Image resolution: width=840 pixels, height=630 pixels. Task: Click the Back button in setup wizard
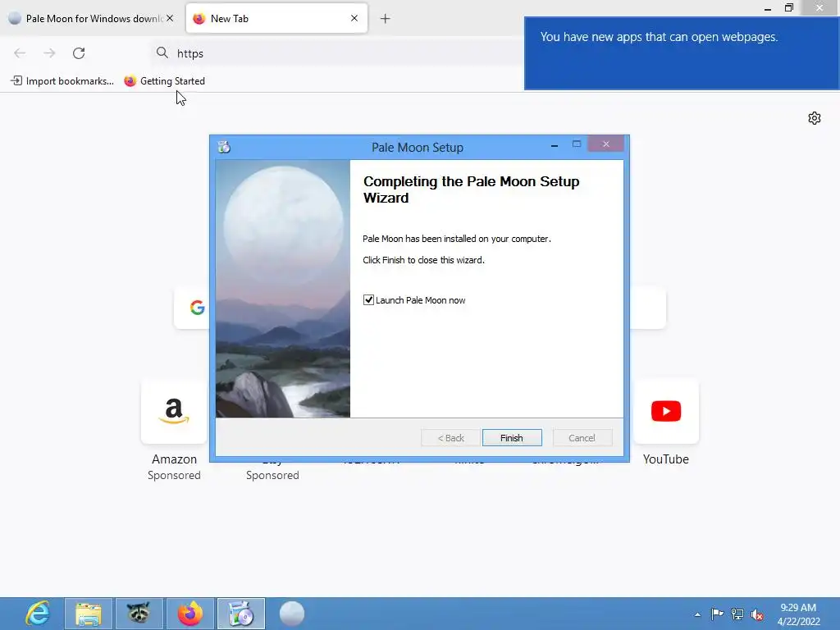[450, 438]
